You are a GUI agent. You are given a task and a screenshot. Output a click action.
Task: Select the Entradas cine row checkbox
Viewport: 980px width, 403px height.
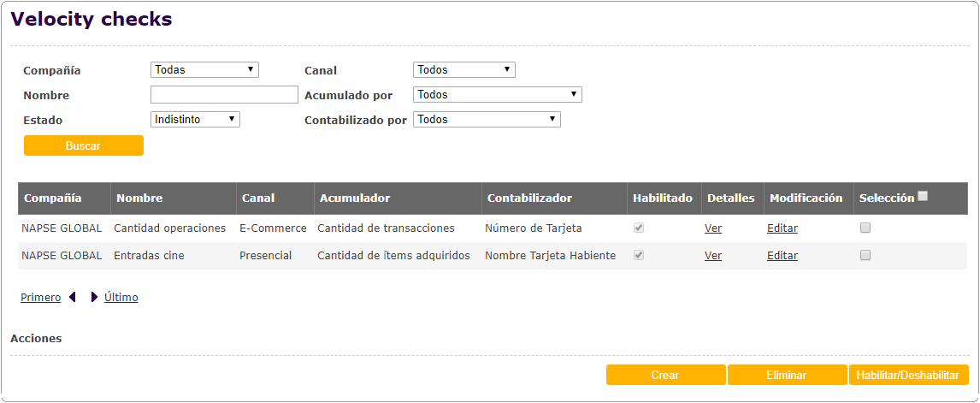point(865,256)
